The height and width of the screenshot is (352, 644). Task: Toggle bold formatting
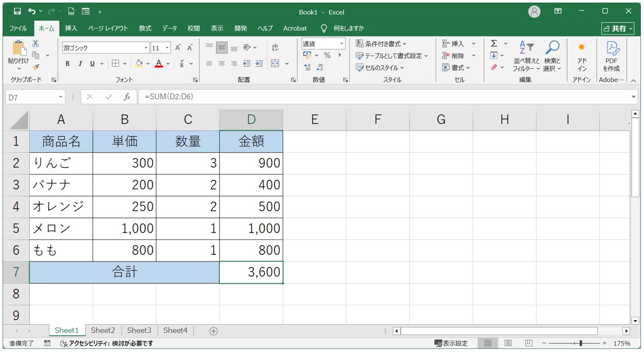coord(67,64)
